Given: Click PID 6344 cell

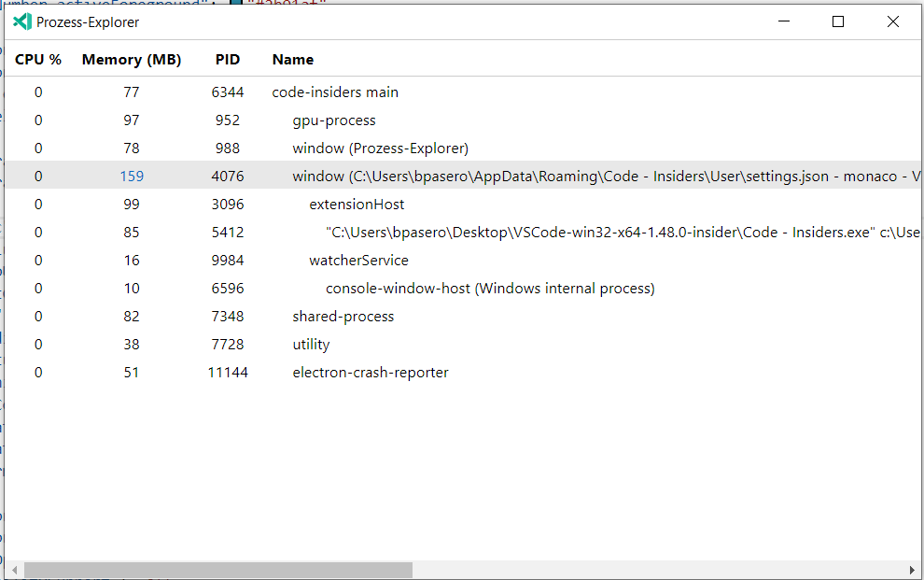Looking at the screenshot, I should [228, 92].
